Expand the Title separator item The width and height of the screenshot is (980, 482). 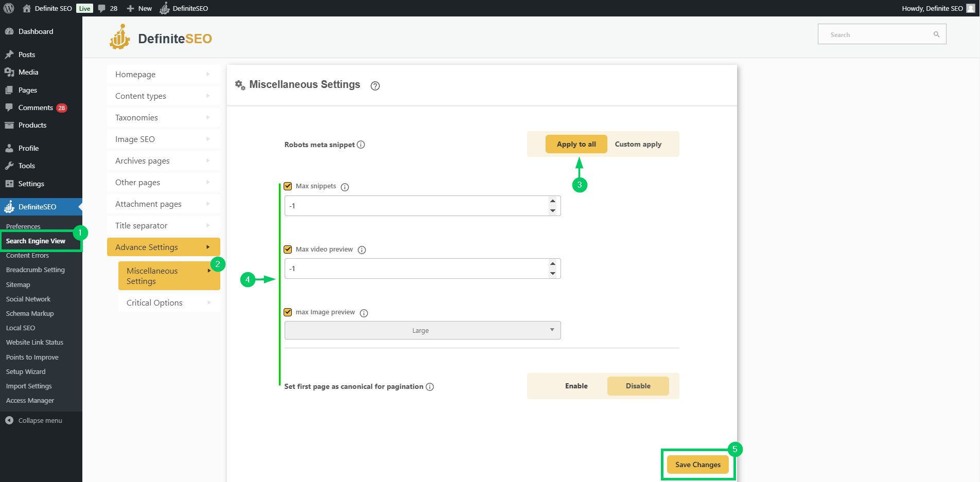pyautogui.click(x=164, y=225)
